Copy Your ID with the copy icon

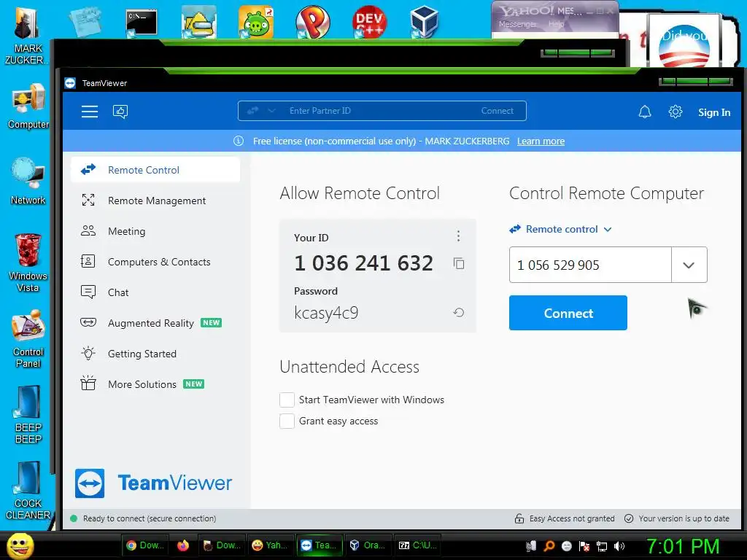click(459, 263)
